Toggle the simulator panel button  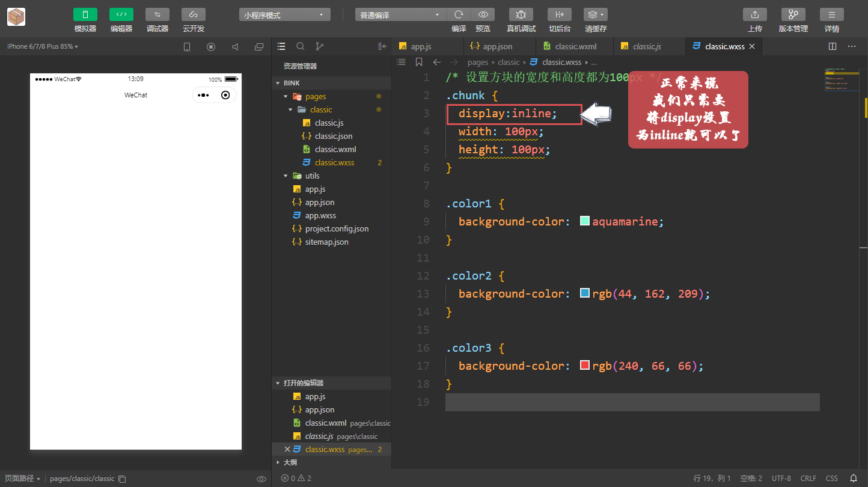coord(85,14)
